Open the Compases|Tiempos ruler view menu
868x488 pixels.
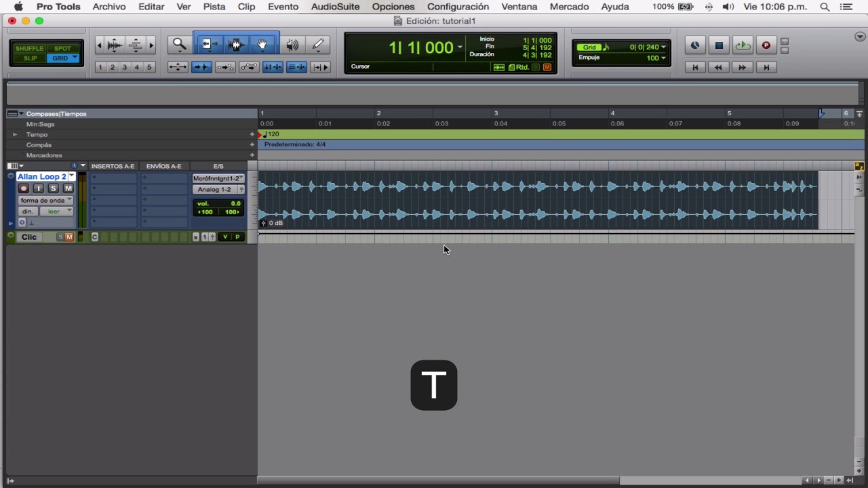[15, 114]
